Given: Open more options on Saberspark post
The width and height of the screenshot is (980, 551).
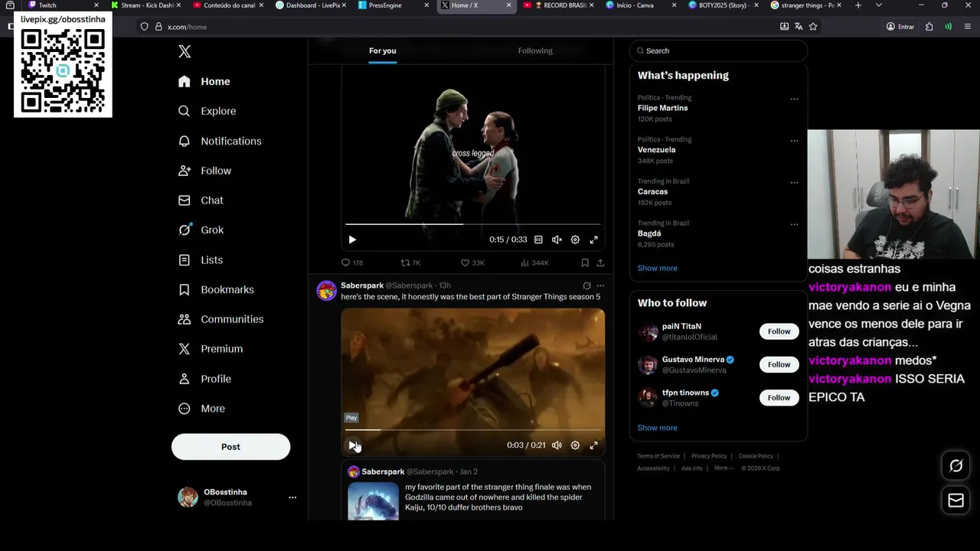Looking at the screenshot, I should [x=600, y=285].
